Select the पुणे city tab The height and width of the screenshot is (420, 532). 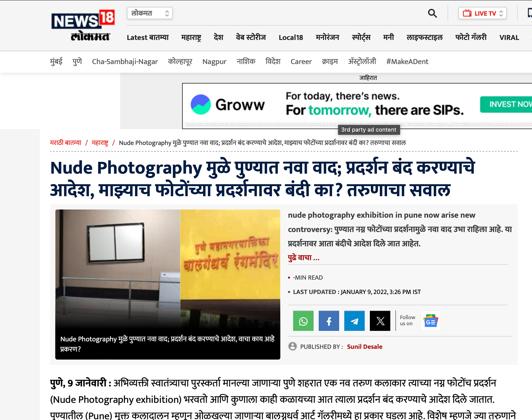(77, 61)
